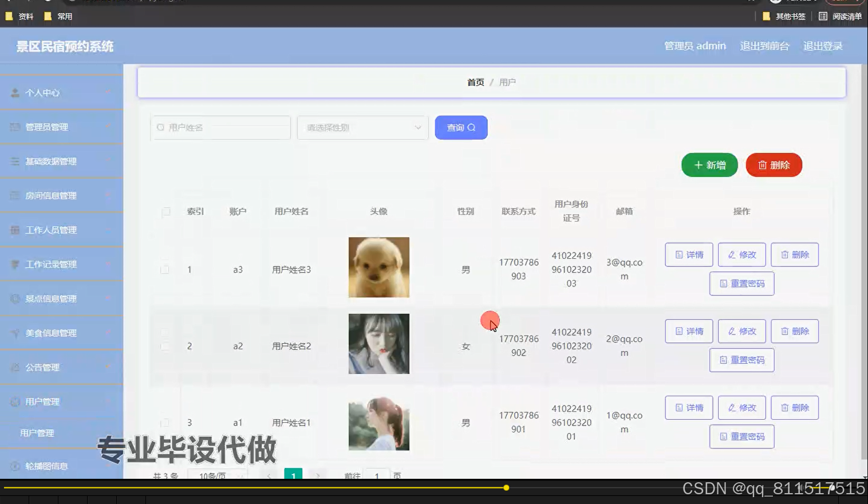
Task: Select 退出到前台 in the top menu
Action: tap(765, 46)
